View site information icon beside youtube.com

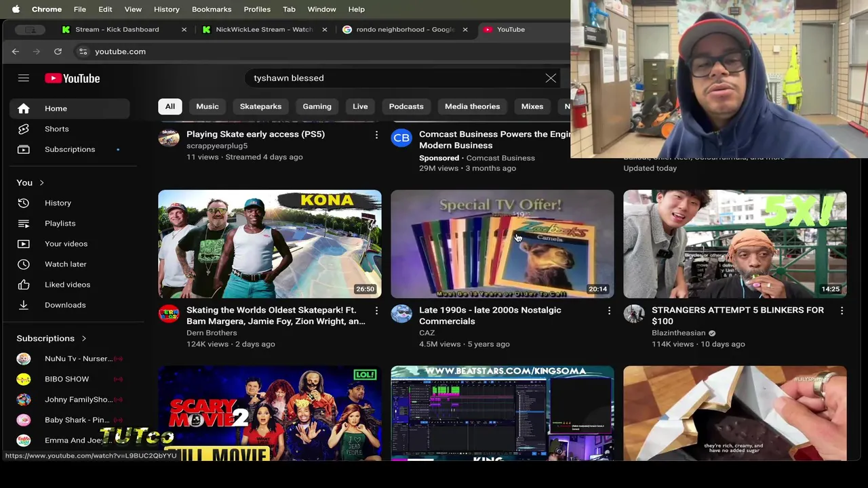pos(83,52)
